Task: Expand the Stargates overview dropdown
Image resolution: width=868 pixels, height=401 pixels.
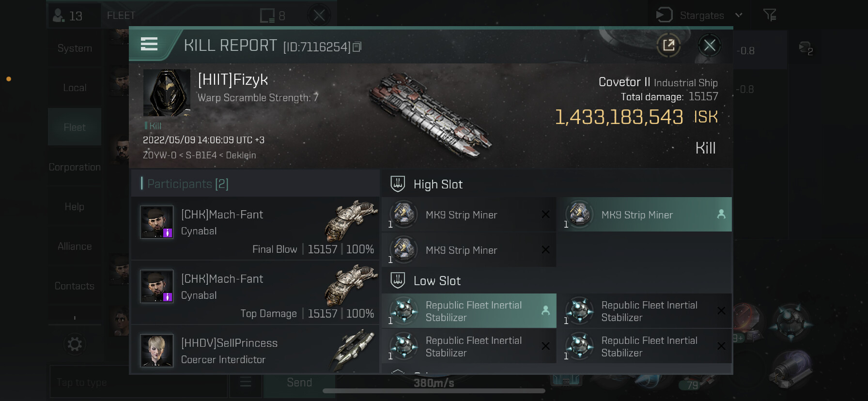Action: (739, 15)
